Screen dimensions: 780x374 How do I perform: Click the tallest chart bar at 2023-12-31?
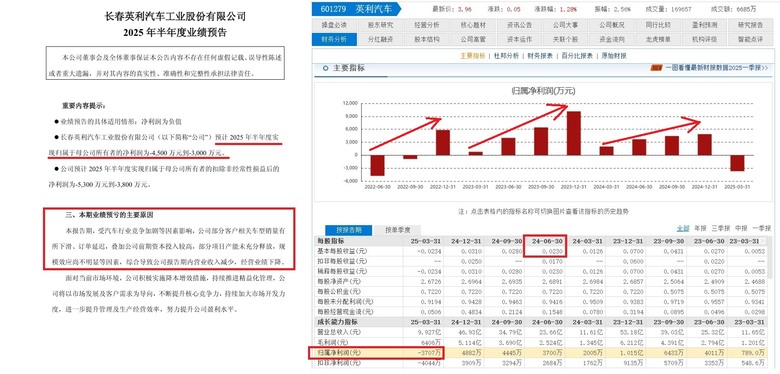(574, 133)
